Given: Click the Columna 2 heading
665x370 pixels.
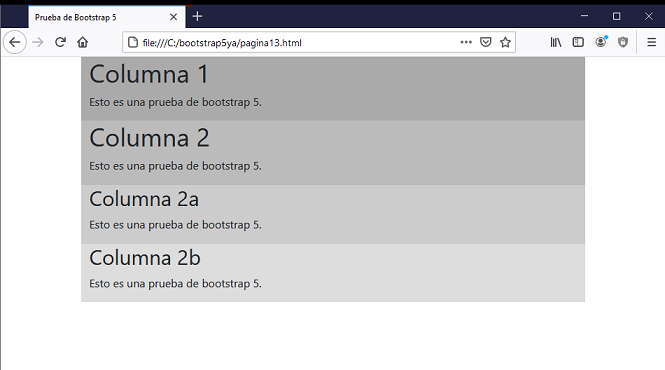Looking at the screenshot, I should [x=149, y=138].
